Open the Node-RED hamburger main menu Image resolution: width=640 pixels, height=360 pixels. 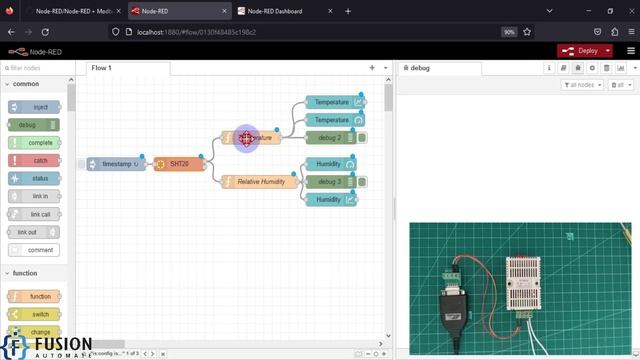631,51
